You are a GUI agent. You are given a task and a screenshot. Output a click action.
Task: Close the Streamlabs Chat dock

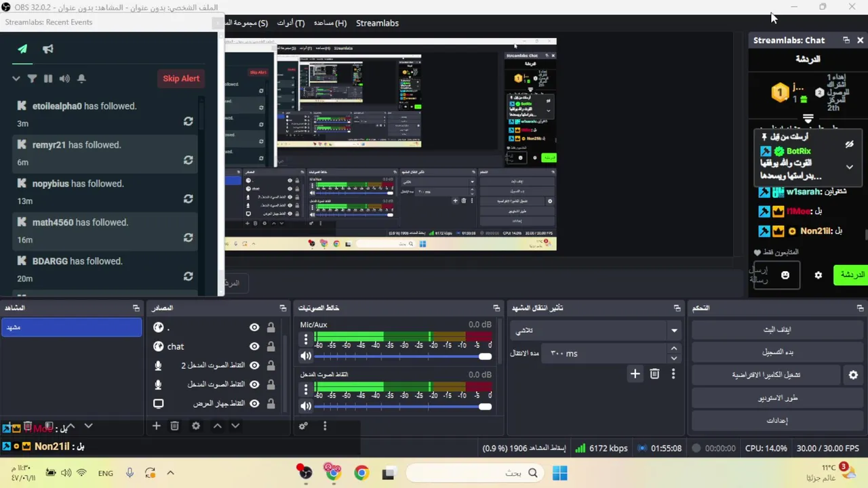pos(860,40)
